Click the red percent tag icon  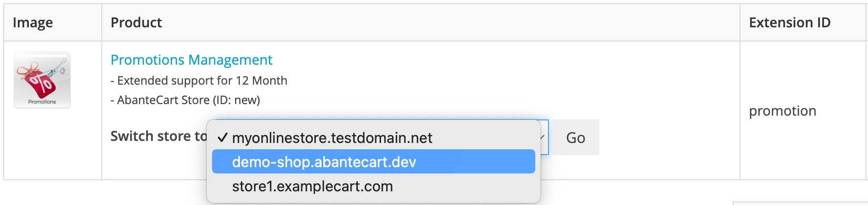point(41,83)
